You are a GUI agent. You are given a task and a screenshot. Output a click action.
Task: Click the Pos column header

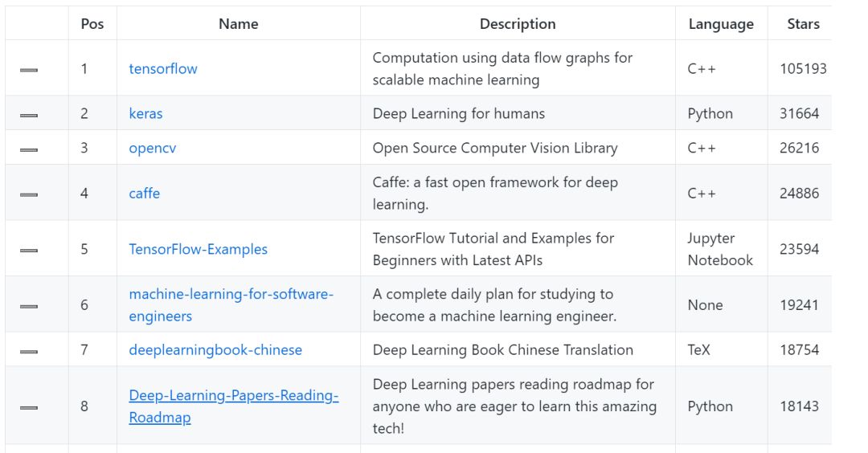click(92, 24)
